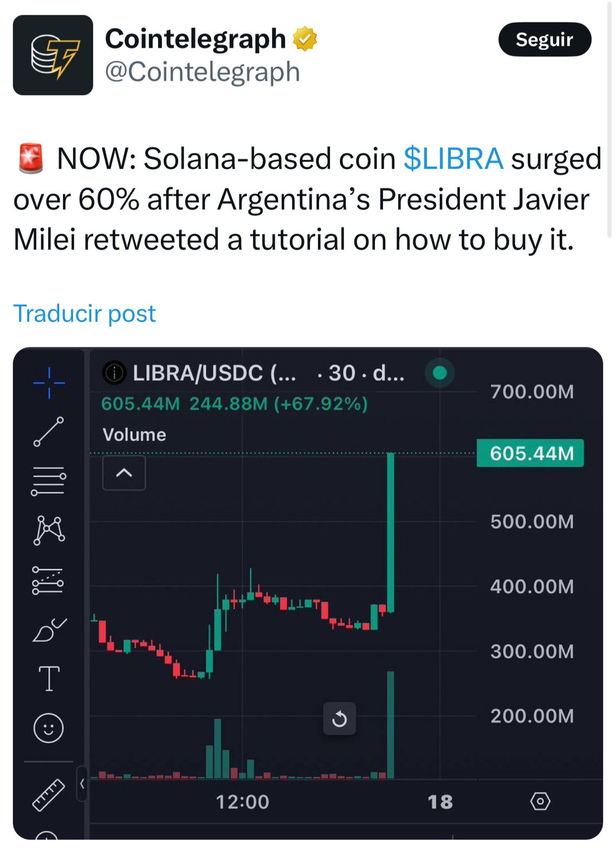This screenshot has width=616, height=867.
Task: Click the green market status dot
Action: tap(440, 373)
